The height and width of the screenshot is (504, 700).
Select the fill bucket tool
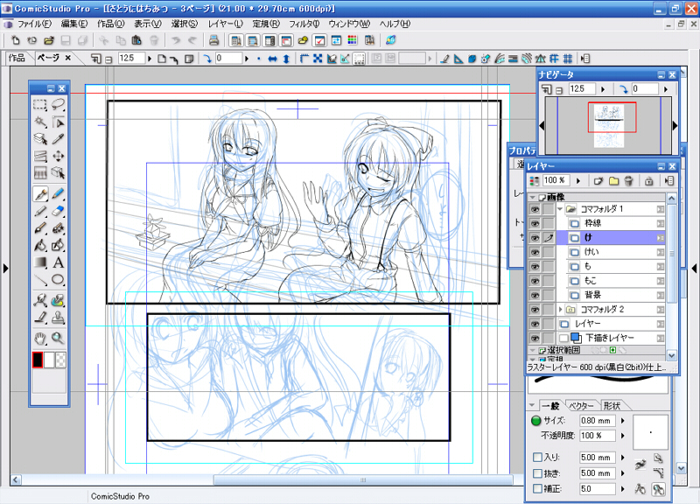(x=40, y=245)
